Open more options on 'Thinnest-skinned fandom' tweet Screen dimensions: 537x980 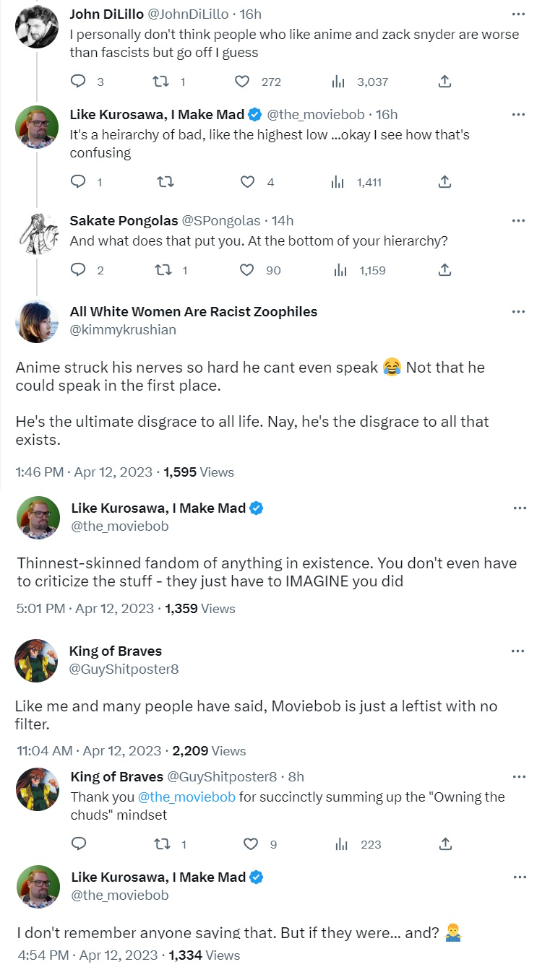518,508
